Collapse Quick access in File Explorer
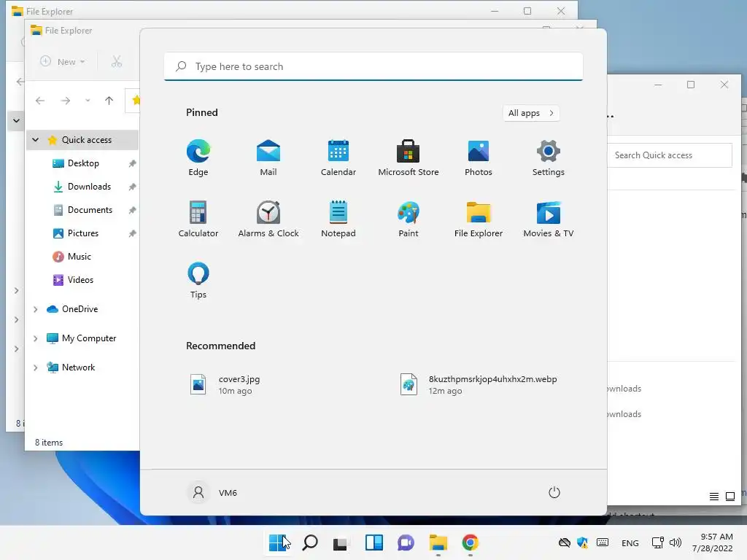Viewport: 747px width, 560px height. point(35,140)
